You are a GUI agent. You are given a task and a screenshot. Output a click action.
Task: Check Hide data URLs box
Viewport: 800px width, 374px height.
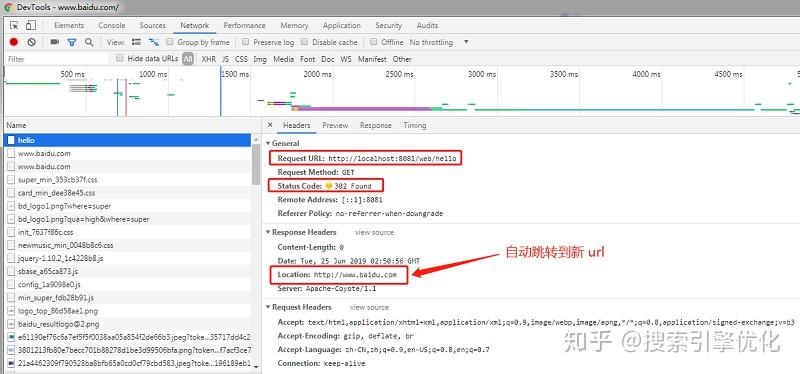pos(120,58)
